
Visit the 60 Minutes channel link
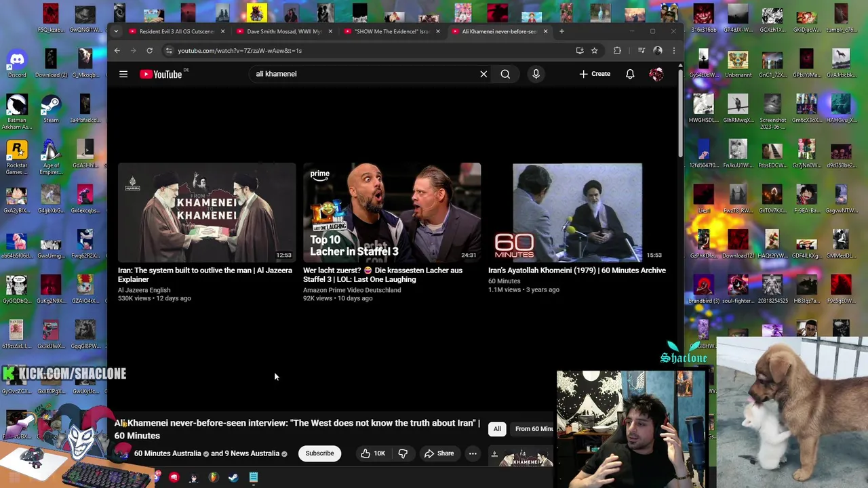pos(505,281)
